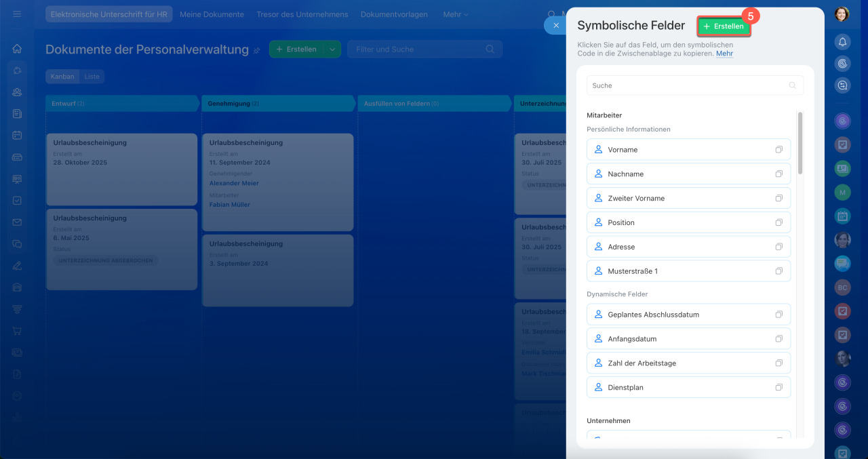868x459 pixels.
Task: Open the Mehr help link
Action: click(x=724, y=53)
